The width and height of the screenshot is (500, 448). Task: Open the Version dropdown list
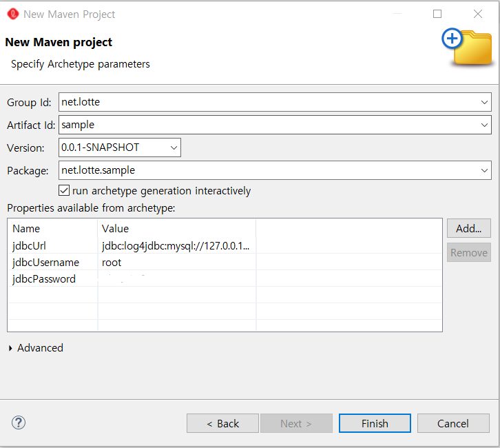(174, 147)
